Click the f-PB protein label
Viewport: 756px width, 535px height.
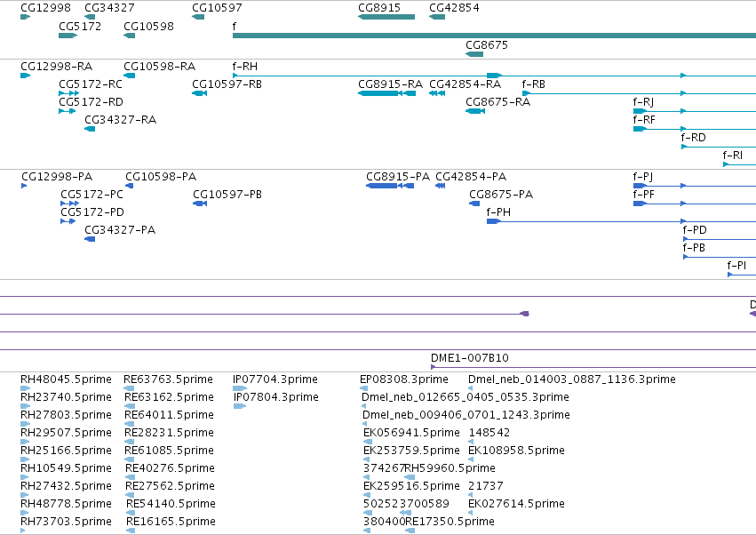pos(695,248)
